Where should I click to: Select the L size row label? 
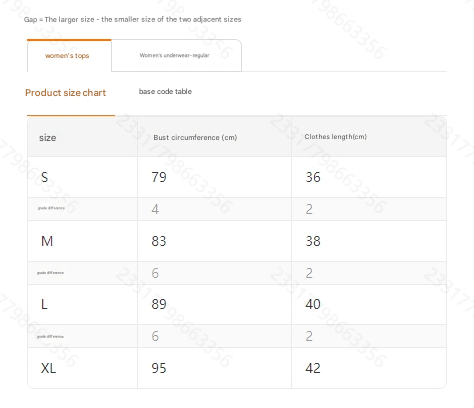[x=44, y=304]
